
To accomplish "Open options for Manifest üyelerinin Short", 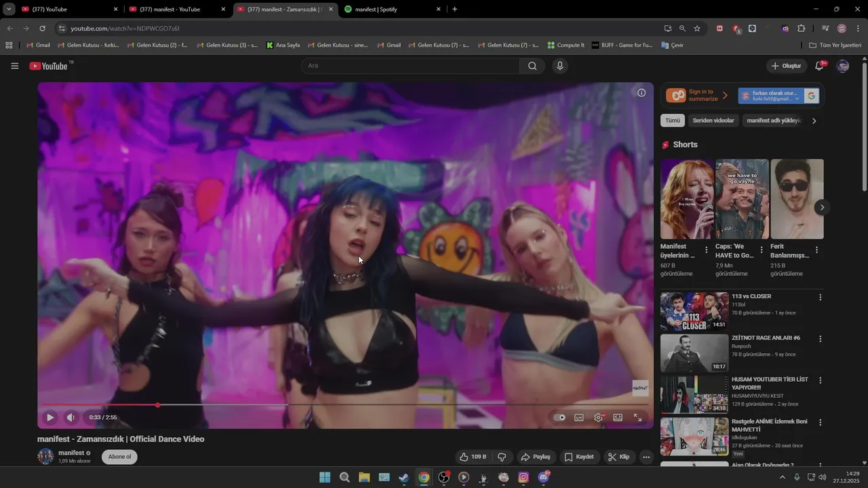I will click(x=706, y=250).
